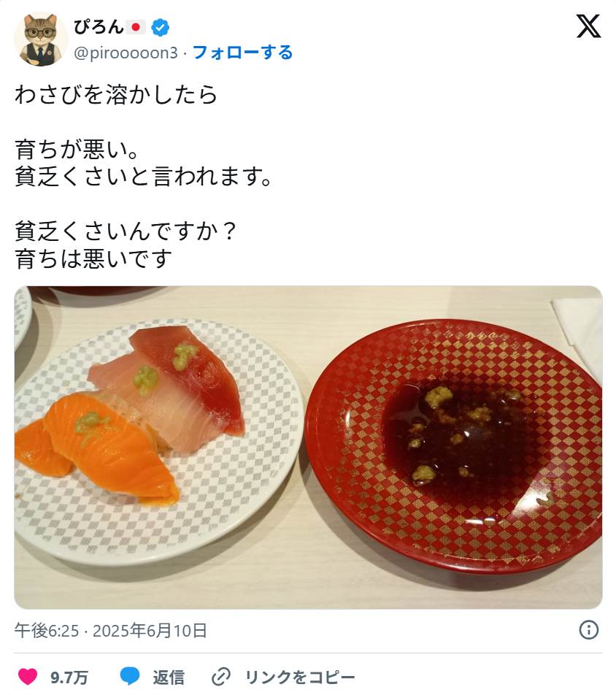Open the info circle icon
Screen dimensions: 616x695
tap(588, 630)
